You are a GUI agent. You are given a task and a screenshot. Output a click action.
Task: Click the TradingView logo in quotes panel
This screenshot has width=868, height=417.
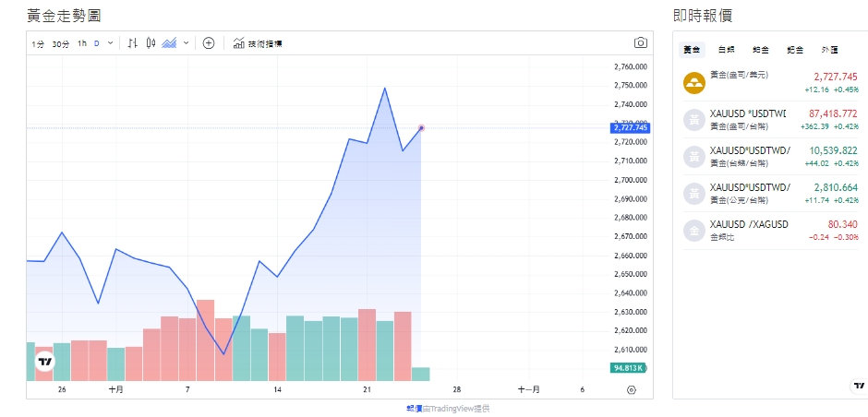pyautogui.click(x=859, y=385)
